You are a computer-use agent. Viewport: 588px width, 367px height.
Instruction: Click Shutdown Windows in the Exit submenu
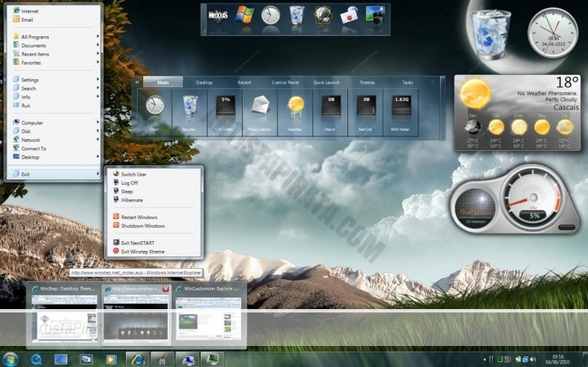(155, 226)
